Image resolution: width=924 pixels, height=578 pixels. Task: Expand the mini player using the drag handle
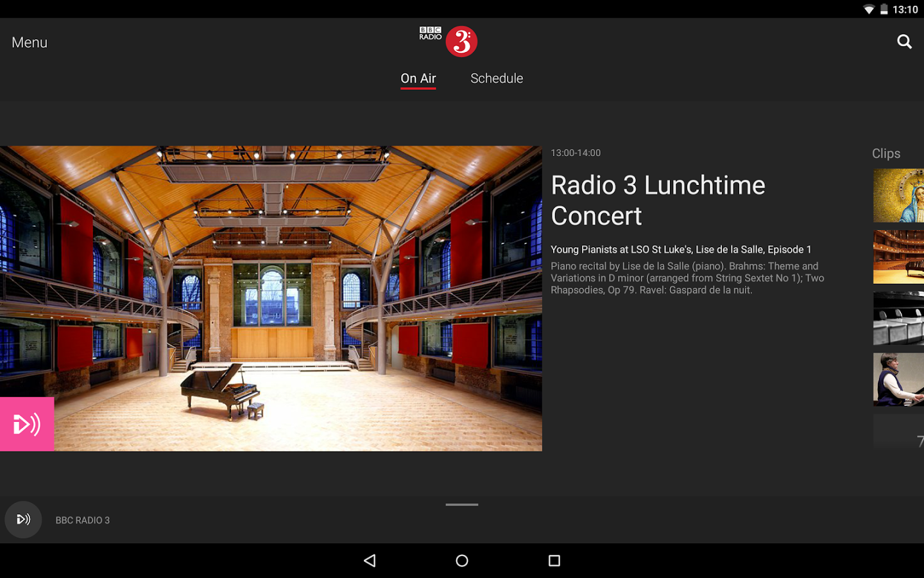461,505
